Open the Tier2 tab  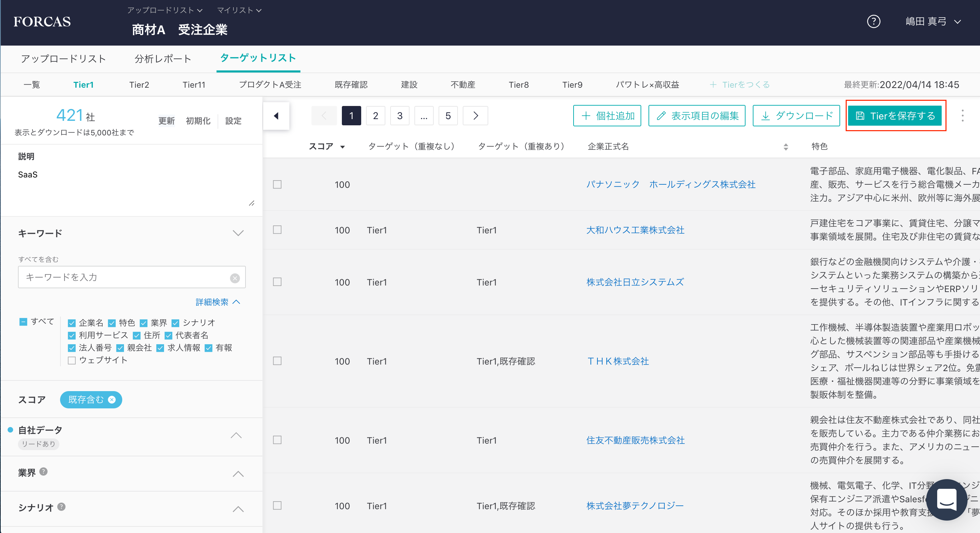(139, 85)
